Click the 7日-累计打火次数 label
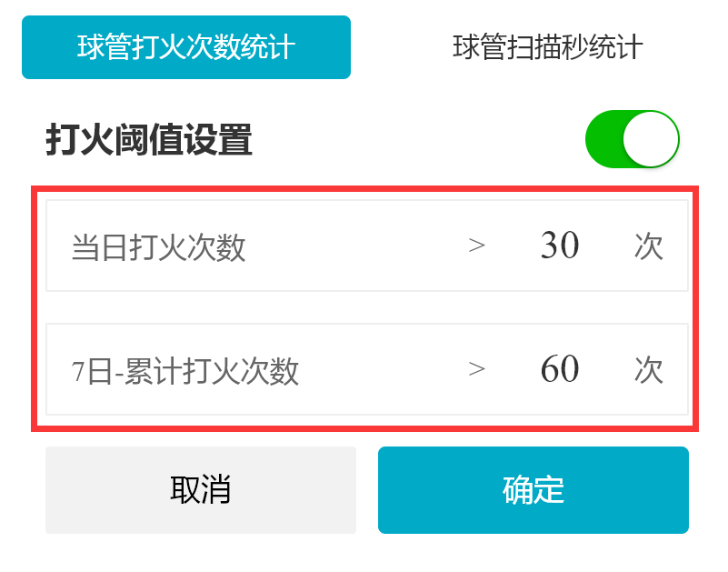 pos(184,371)
